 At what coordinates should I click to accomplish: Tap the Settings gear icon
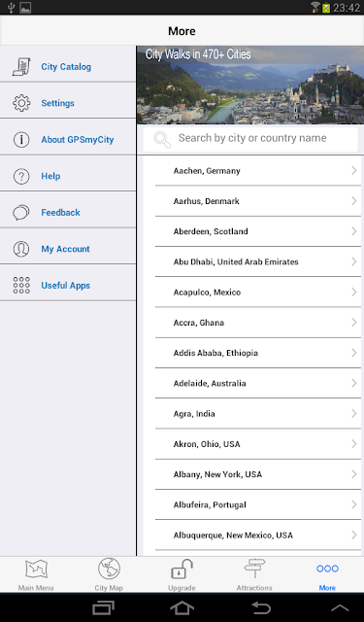point(21,103)
